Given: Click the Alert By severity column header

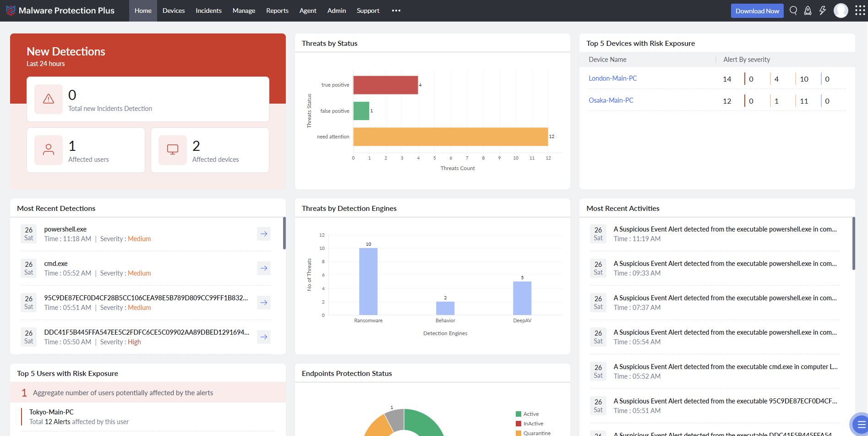Looking at the screenshot, I should (x=747, y=60).
